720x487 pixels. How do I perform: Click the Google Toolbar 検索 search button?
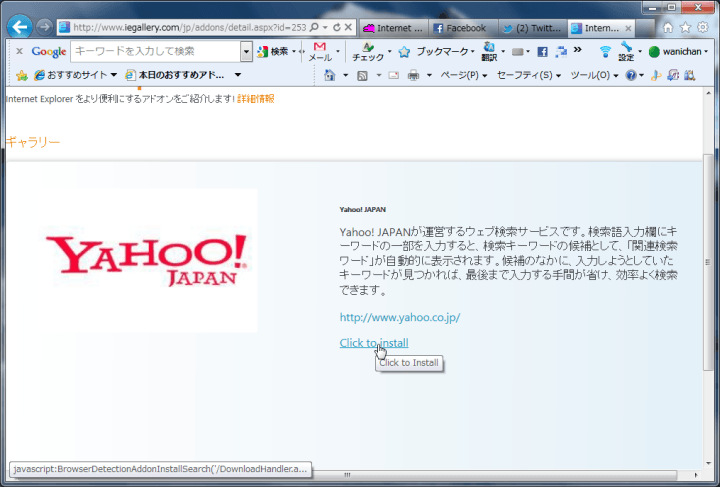[x=273, y=51]
